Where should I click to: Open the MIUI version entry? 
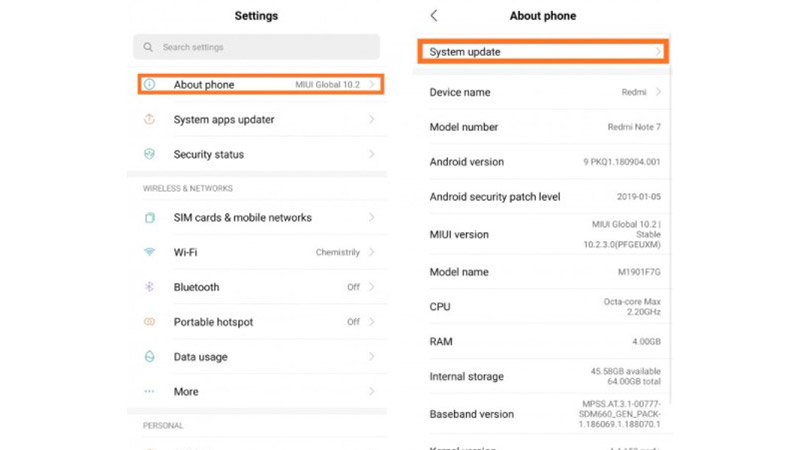[544, 234]
